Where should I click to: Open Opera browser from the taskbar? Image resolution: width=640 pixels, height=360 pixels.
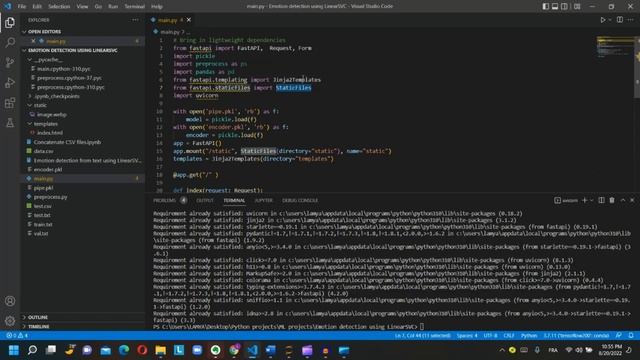click(142, 350)
